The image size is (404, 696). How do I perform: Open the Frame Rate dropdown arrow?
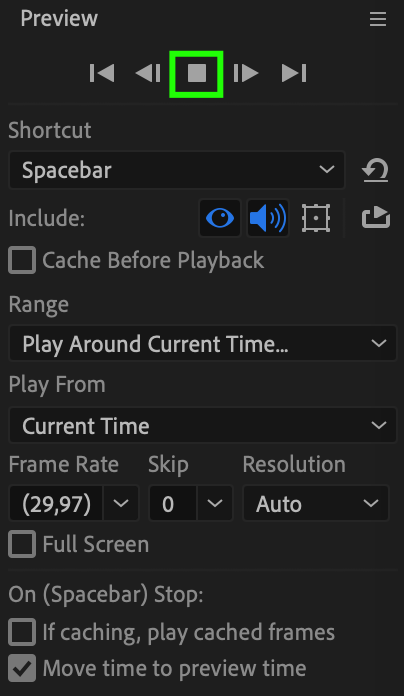(121, 503)
